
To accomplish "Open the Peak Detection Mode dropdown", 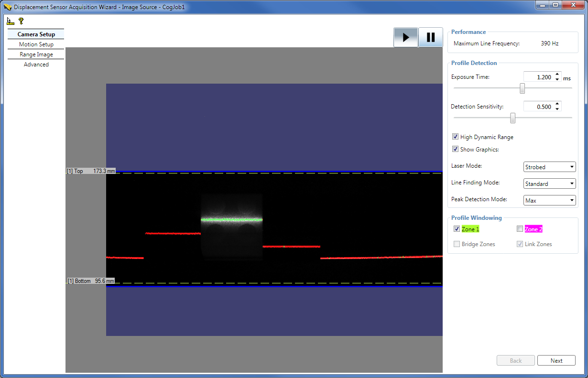I will (x=550, y=201).
